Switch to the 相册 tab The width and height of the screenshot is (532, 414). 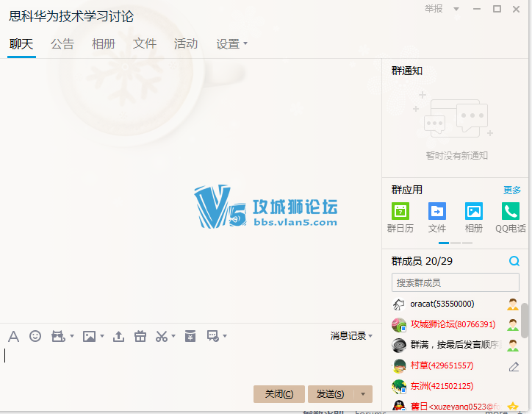pyautogui.click(x=104, y=44)
